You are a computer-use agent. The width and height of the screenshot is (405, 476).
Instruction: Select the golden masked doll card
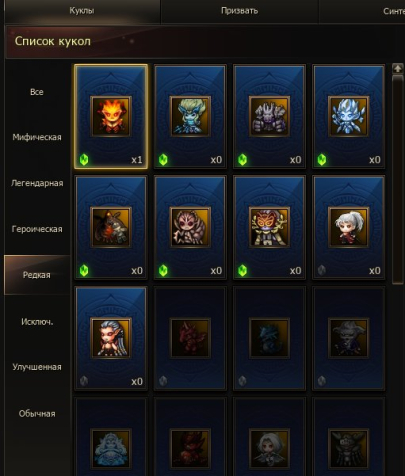(269, 227)
